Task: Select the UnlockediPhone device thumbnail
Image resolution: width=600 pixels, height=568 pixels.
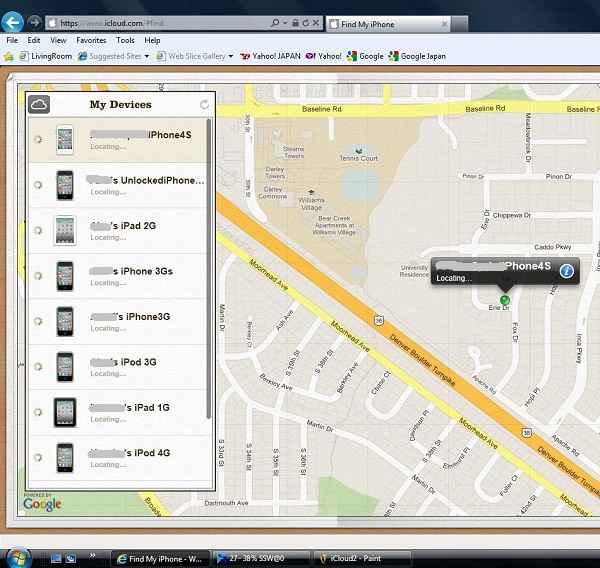Action: 65,185
